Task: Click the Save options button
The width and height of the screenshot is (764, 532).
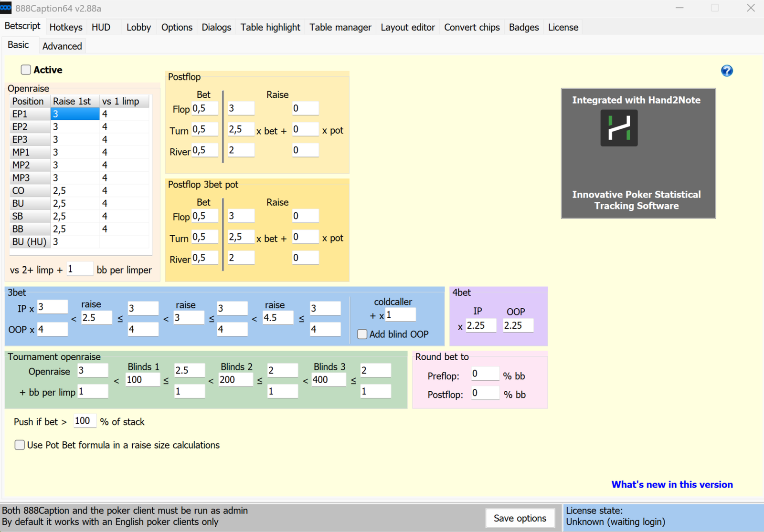Action: (520, 518)
